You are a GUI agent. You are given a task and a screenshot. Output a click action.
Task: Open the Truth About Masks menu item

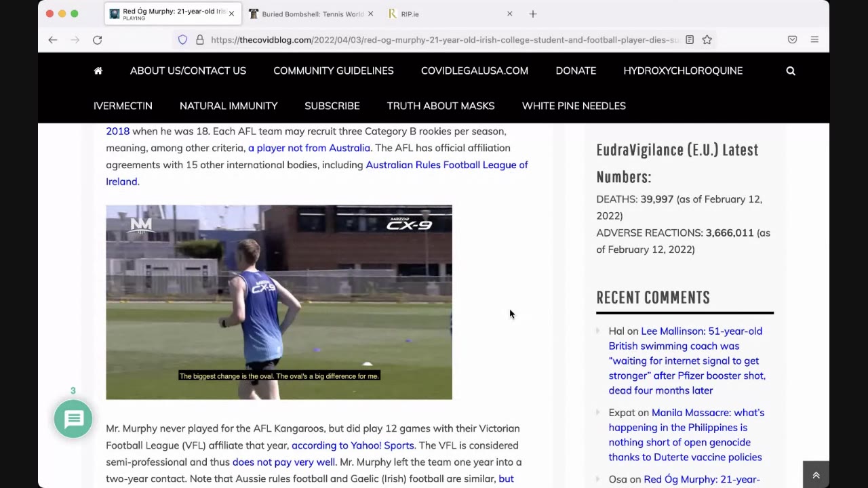click(x=440, y=106)
